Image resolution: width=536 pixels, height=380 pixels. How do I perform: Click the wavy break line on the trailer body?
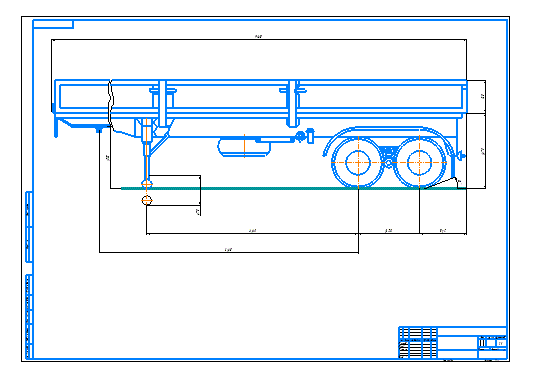point(110,104)
